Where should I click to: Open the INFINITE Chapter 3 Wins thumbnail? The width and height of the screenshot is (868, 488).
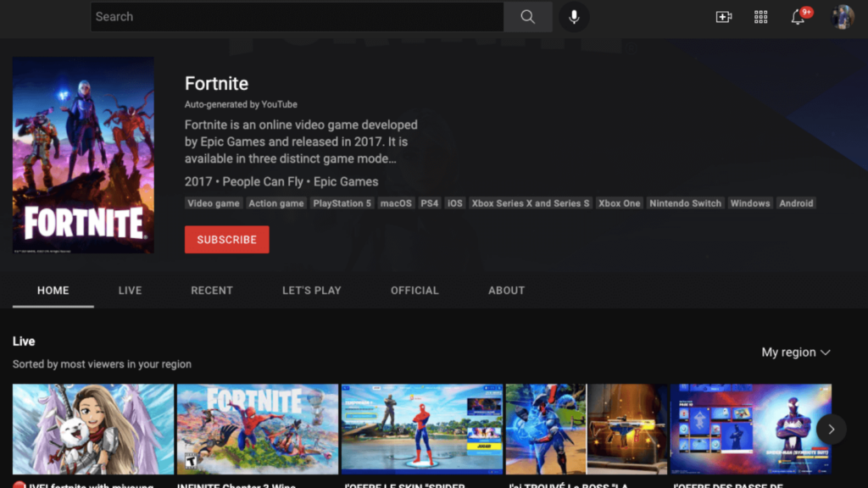tap(258, 429)
